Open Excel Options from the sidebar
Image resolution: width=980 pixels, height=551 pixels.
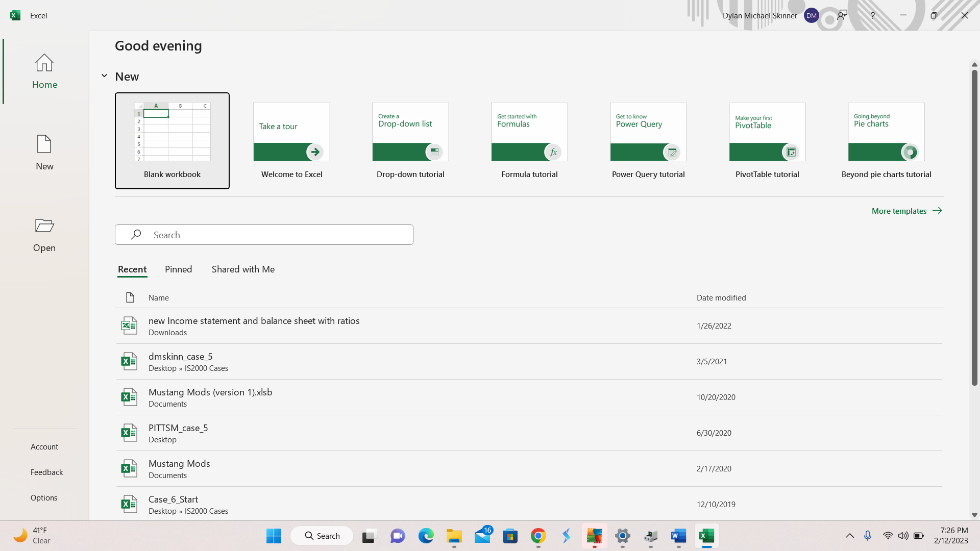[44, 497]
